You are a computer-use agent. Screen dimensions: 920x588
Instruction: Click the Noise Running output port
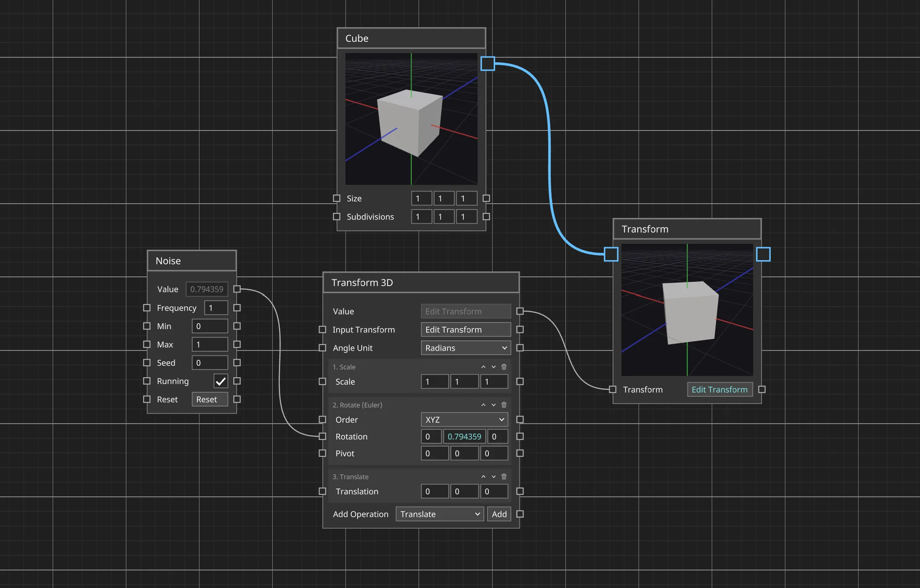pyautogui.click(x=237, y=381)
